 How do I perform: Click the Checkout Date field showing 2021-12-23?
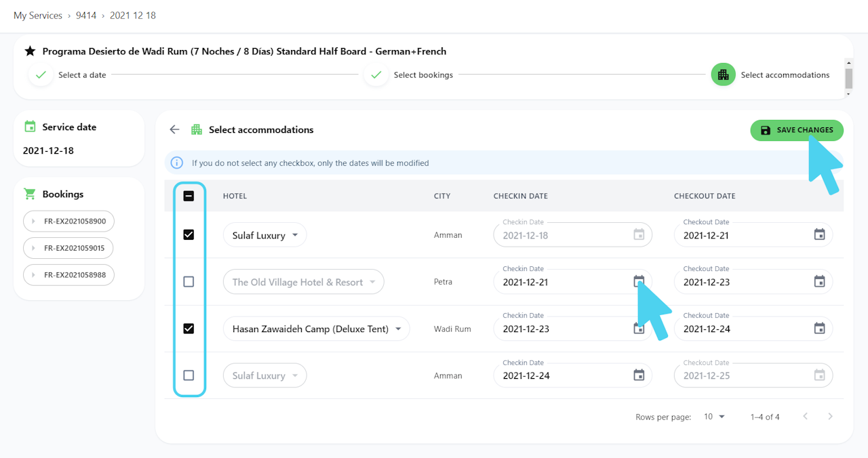click(x=743, y=283)
